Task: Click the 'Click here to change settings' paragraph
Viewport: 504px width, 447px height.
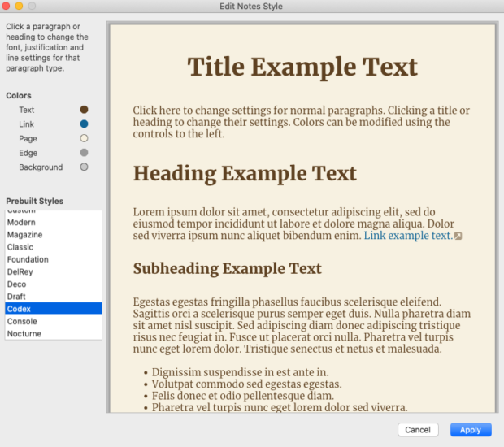Action: pyautogui.click(x=301, y=122)
